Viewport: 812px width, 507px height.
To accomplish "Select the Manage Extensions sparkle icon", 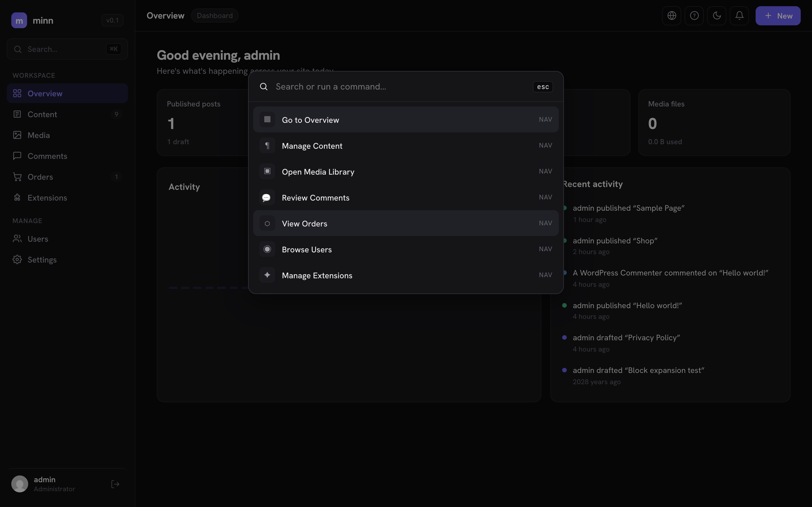I will (x=267, y=275).
